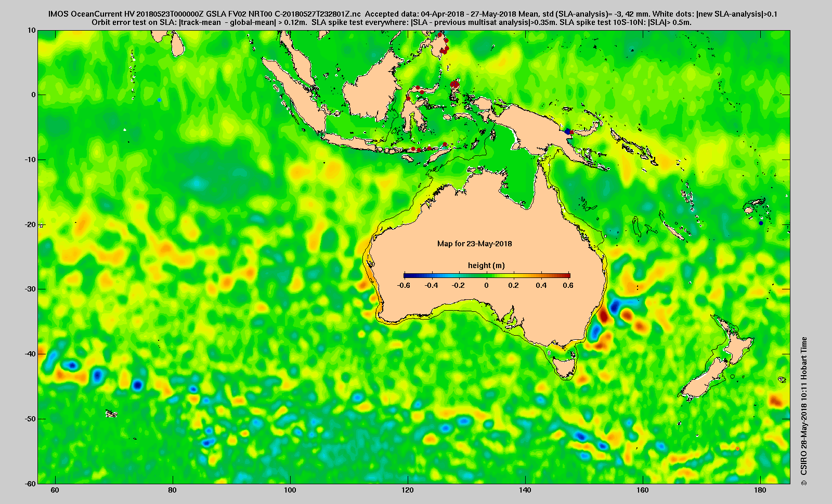Viewport: 832px width, 504px height.
Task: Click the latitude axis label '10'
Action: pos(32,30)
